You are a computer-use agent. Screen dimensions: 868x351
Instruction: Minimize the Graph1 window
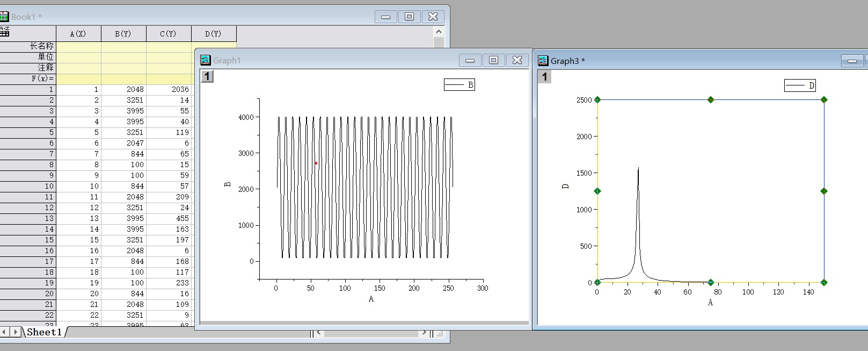tap(470, 60)
